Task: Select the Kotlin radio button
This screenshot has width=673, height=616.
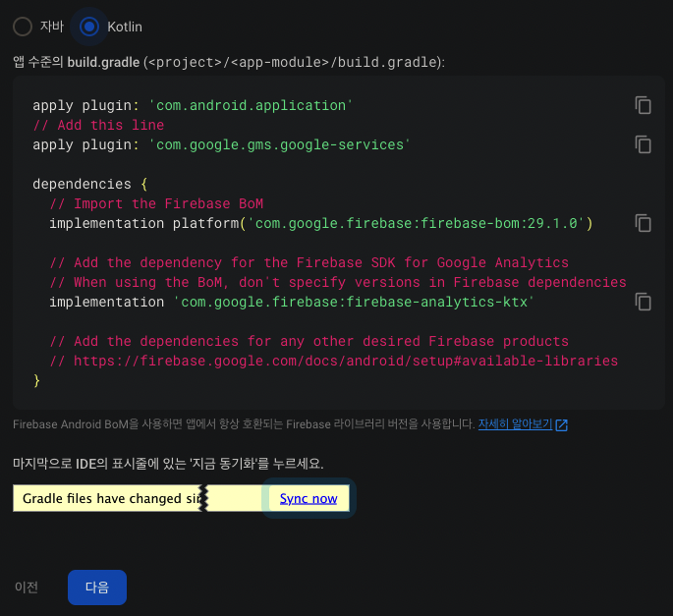Action: click(x=89, y=27)
